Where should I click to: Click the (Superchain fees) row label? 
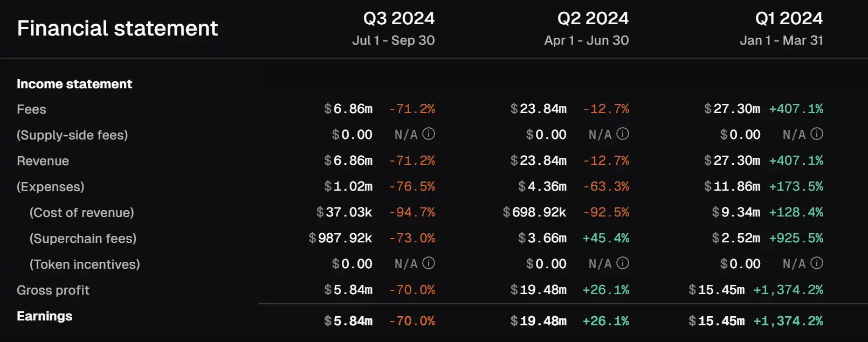tap(82, 239)
